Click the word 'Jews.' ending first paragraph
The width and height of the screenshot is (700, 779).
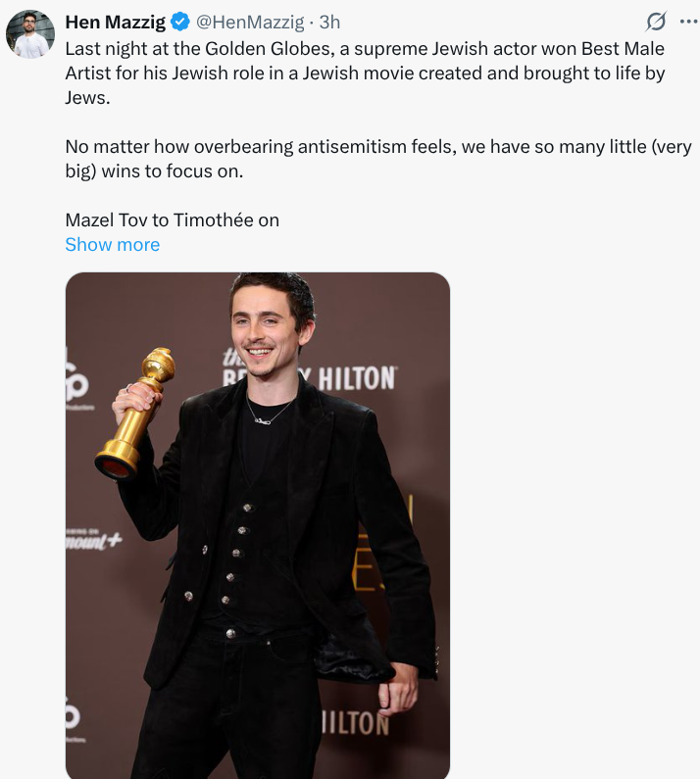click(x=87, y=97)
